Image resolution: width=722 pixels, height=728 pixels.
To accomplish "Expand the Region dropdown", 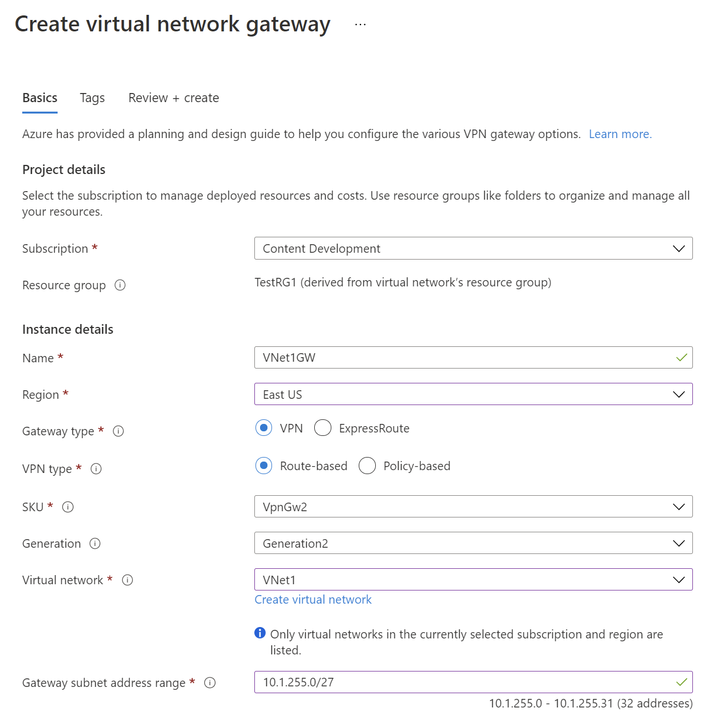I will (x=473, y=394).
